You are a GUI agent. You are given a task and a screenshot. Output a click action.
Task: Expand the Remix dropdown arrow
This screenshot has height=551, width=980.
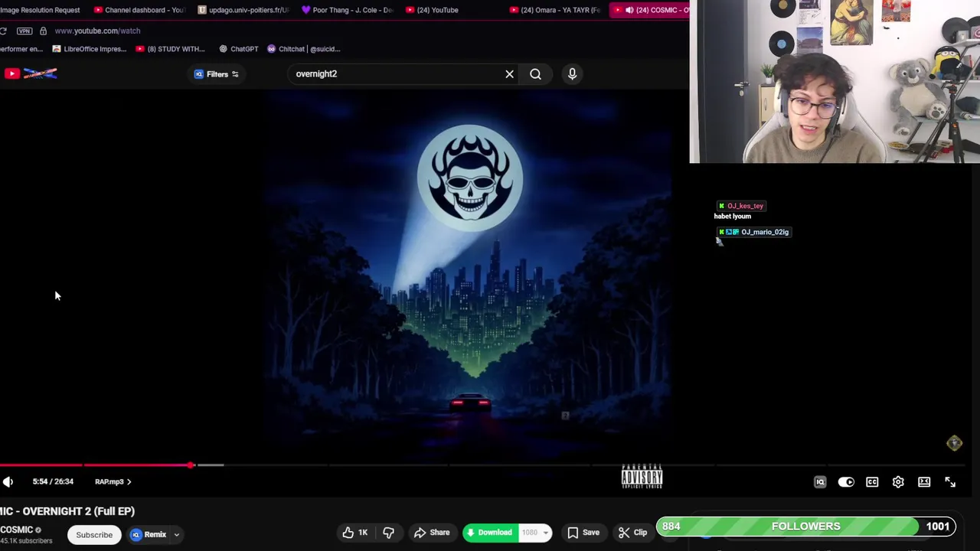176,535
